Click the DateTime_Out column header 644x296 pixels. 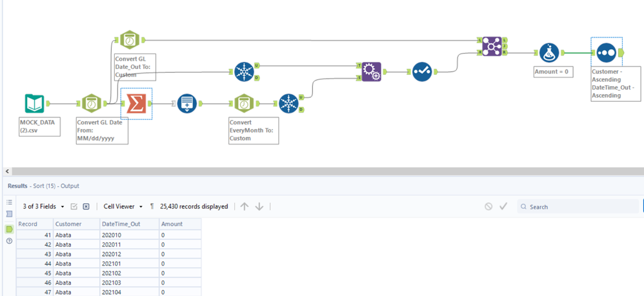(129, 224)
